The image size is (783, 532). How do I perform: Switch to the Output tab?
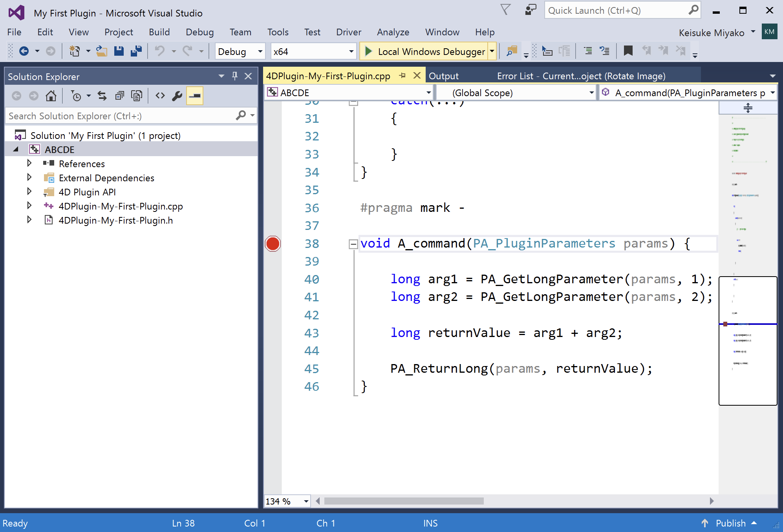tap(443, 75)
